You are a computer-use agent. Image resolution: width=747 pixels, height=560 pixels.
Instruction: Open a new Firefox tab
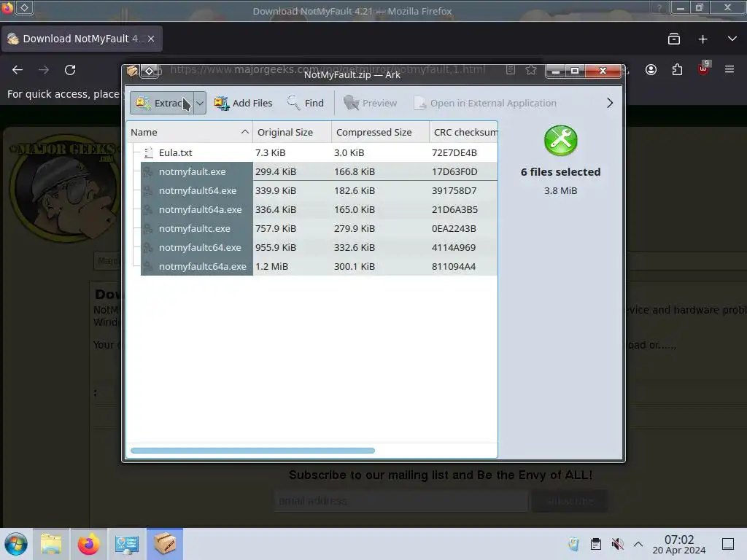click(703, 39)
